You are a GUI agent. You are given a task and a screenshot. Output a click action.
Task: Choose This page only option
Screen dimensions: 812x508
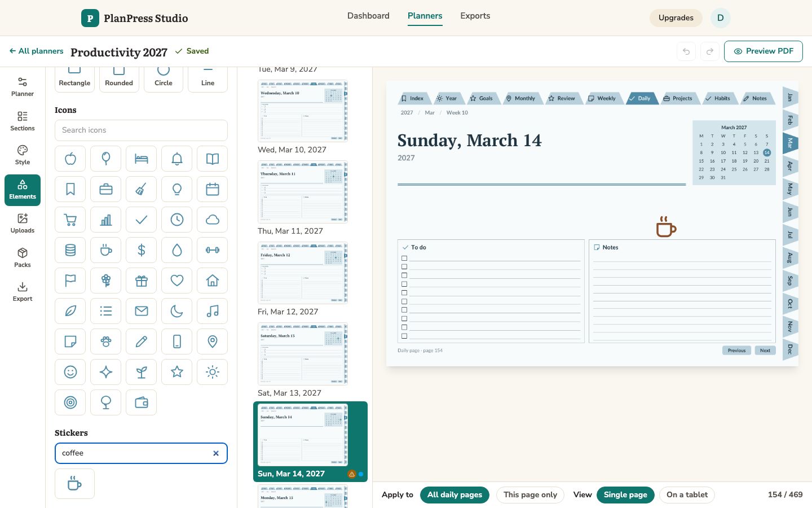click(530, 495)
